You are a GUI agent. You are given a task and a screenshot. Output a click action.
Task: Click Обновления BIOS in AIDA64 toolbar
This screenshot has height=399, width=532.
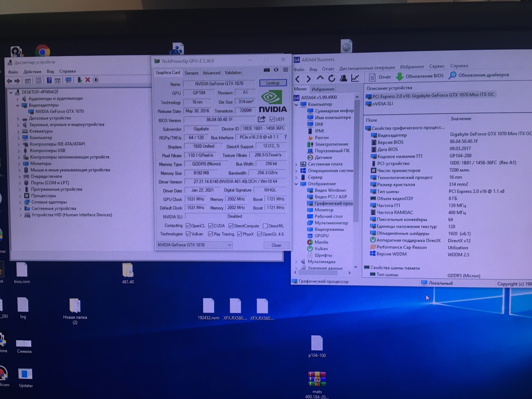click(x=420, y=76)
